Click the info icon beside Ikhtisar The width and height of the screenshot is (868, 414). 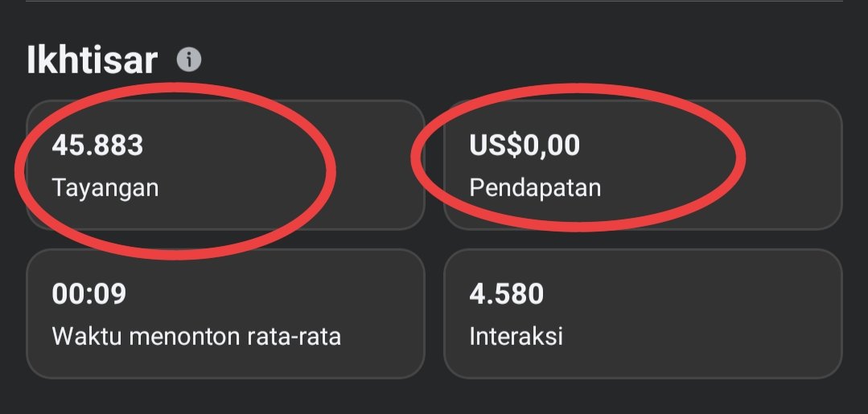[189, 60]
